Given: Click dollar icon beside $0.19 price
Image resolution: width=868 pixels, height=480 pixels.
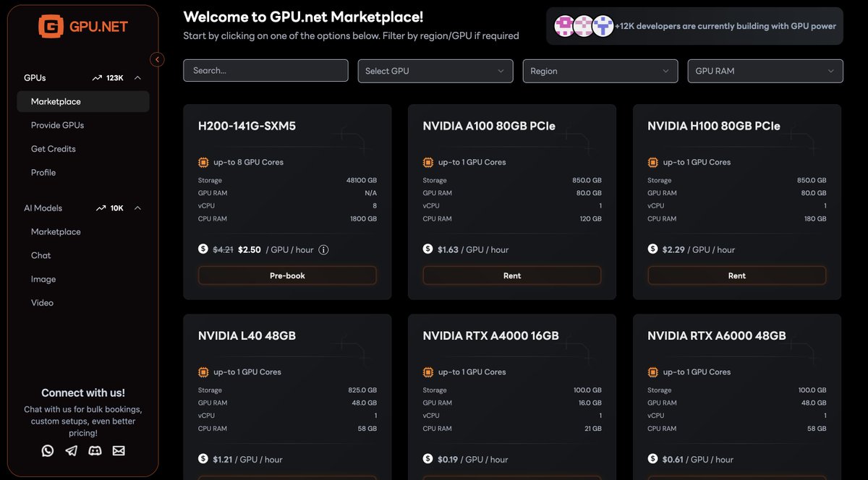Looking at the screenshot, I should (428, 458).
